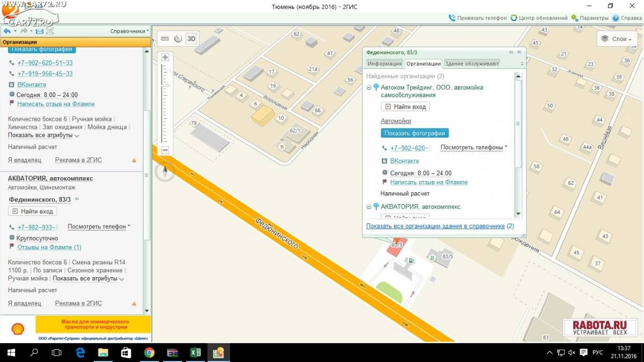Toggle the blue list view icon in sidebar toolbar
This screenshot has height=362, width=644.
click(x=39, y=31)
